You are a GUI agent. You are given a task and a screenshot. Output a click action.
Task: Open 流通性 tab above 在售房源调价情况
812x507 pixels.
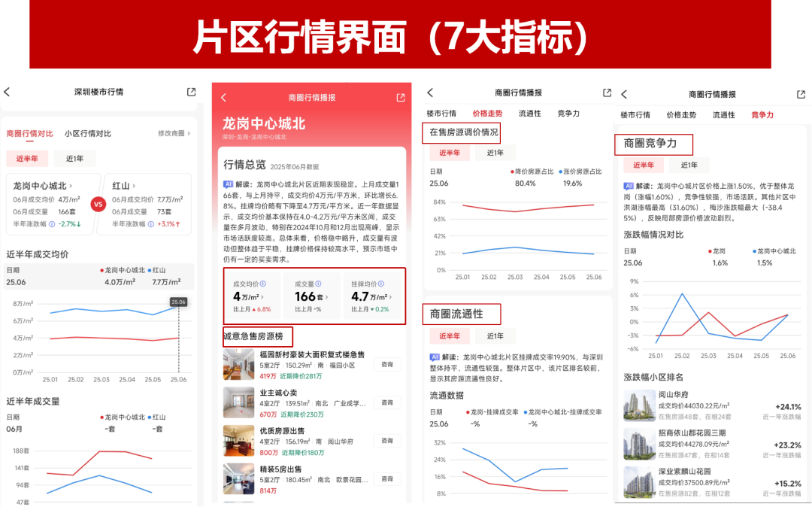pos(530,114)
